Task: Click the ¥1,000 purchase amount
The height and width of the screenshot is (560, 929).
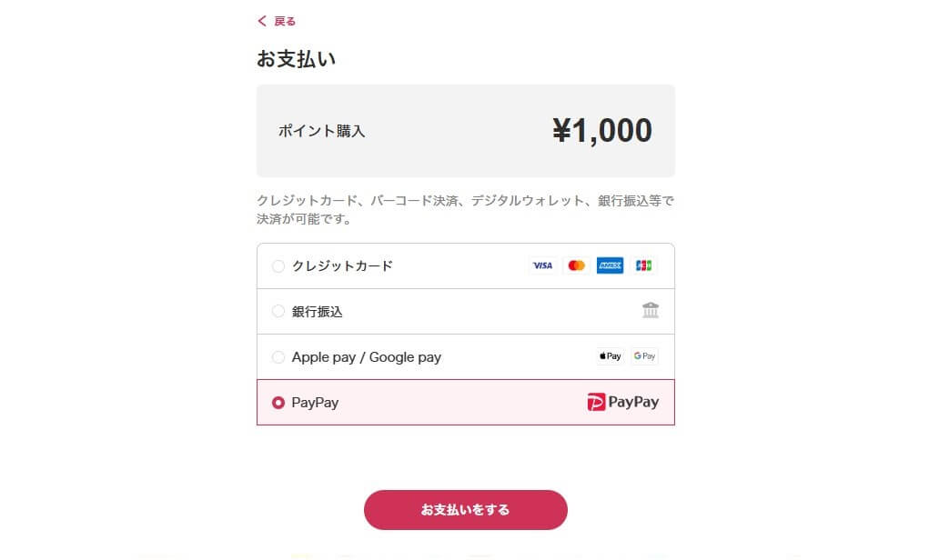Action: tap(601, 131)
